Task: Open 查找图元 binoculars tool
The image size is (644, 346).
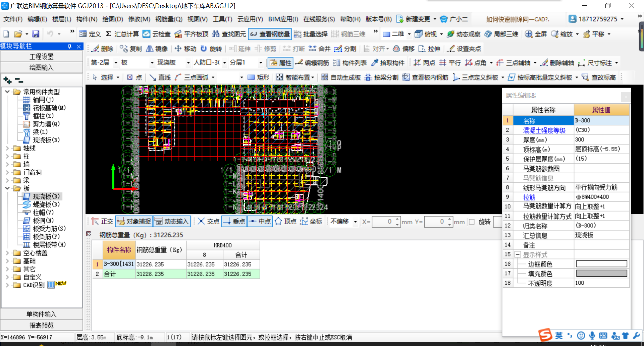Action: (x=229, y=34)
